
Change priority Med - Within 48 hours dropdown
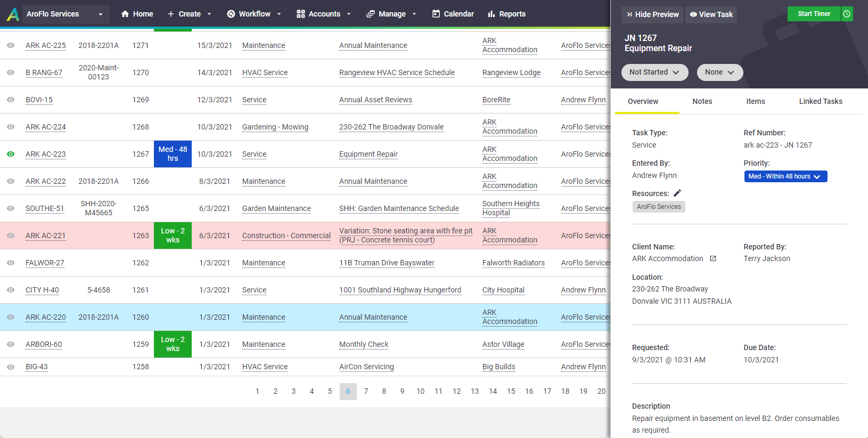pos(785,176)
